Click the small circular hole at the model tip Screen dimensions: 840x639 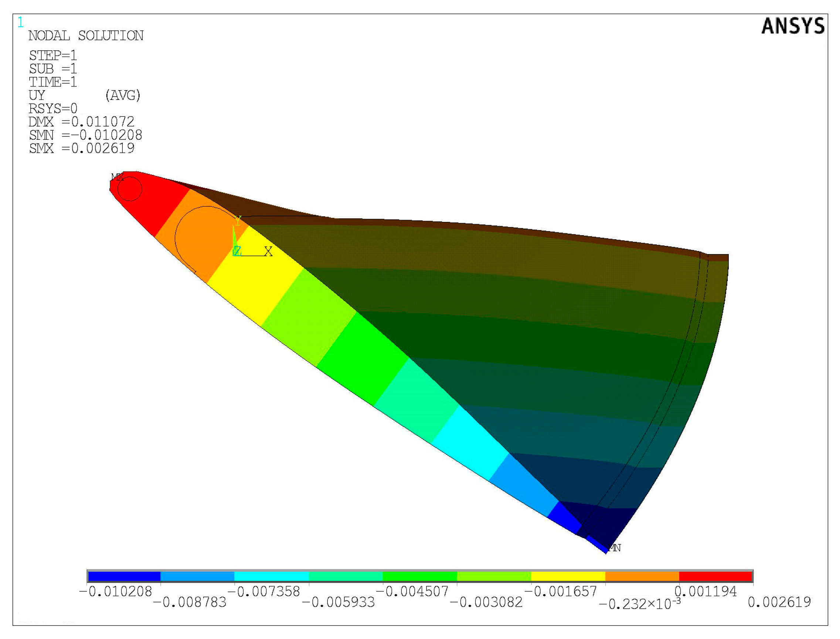(x=130, y=189)
